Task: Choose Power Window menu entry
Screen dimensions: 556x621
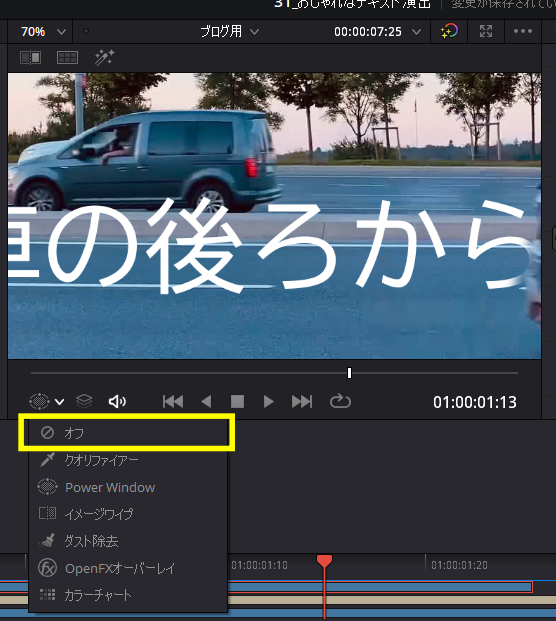Action: (128, 487)
